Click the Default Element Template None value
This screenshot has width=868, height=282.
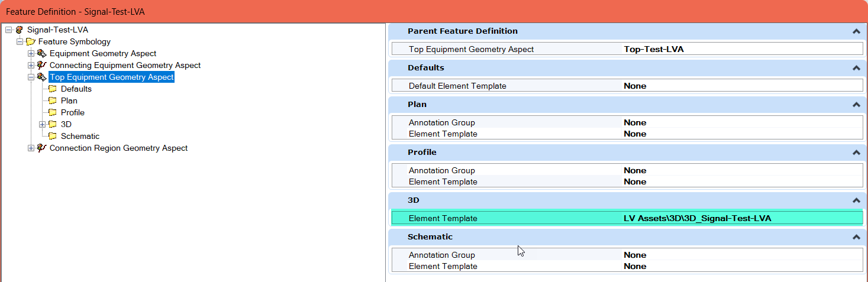coord(635,86)
